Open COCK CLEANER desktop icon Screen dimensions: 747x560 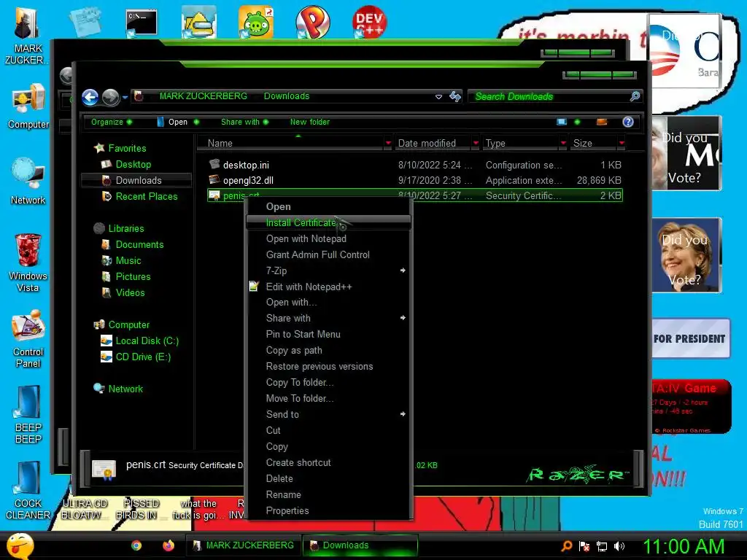[28, 490]
